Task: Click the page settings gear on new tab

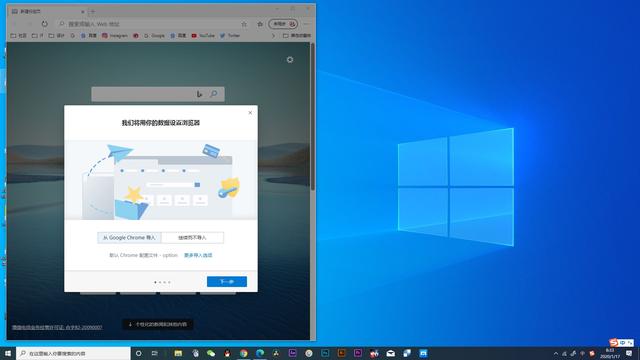Action: click(290, 60)
